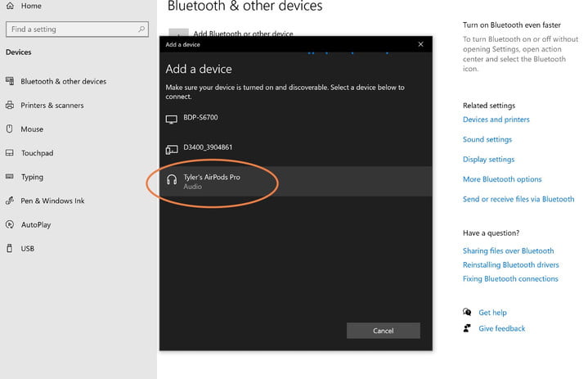
Task: Click the D3400_3904861 device icon
Action: point(172,150)
